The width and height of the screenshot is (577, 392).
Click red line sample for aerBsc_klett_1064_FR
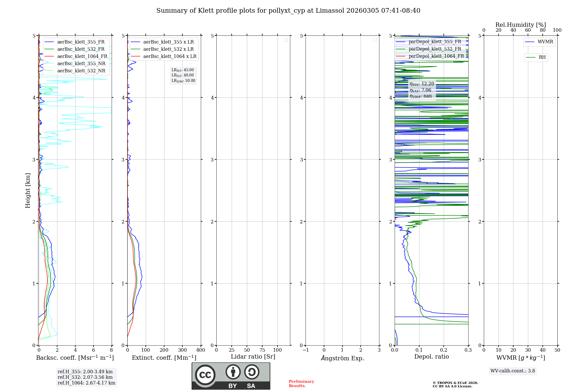pyautogui.click(x=49, y=56)
